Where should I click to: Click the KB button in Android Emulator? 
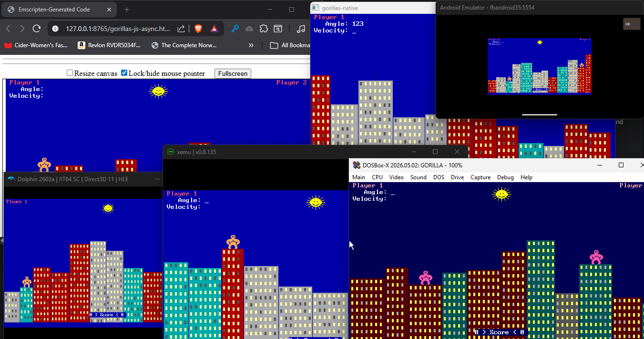click(631, 24)
